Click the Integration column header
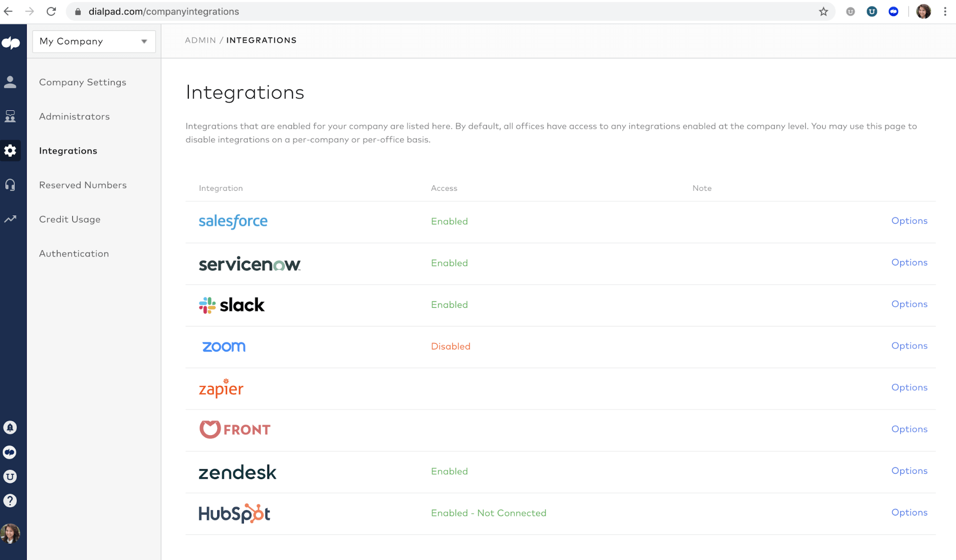Image resolution: width=956 pixels, height=560 pixels. click(x=220, y=188)
